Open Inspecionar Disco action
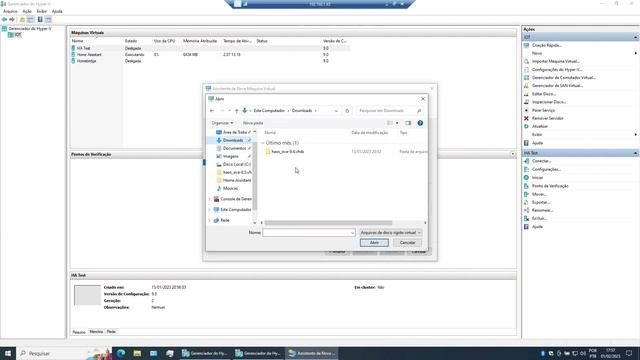The height and width of the screenshot is (360, 640). [x=549, y=102]
